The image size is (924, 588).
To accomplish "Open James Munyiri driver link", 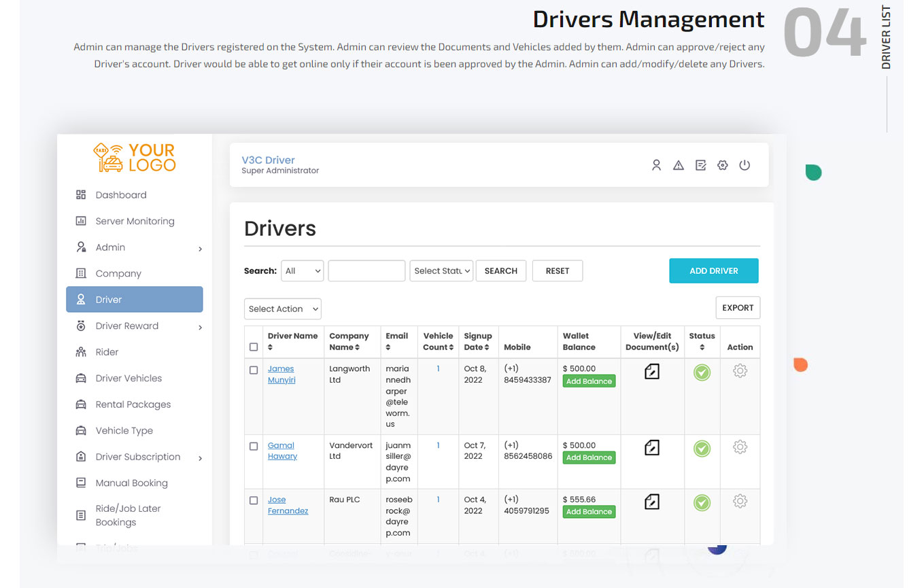I will [281, 374].
